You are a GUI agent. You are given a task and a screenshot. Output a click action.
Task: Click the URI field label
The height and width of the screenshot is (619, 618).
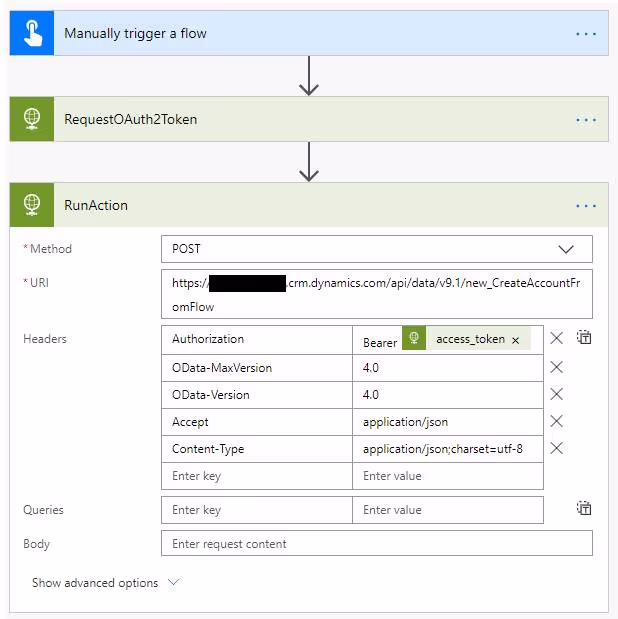pyautogui.click(x=39, y=283)
